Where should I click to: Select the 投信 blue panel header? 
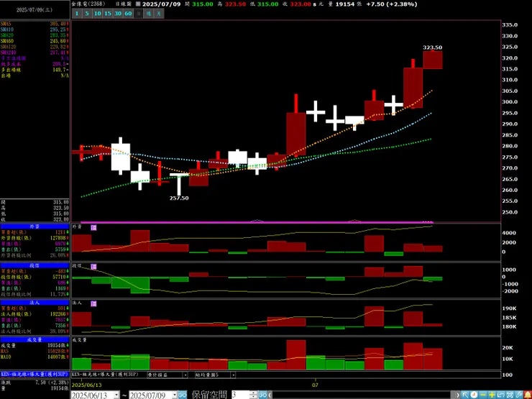[x=35, y=265]
